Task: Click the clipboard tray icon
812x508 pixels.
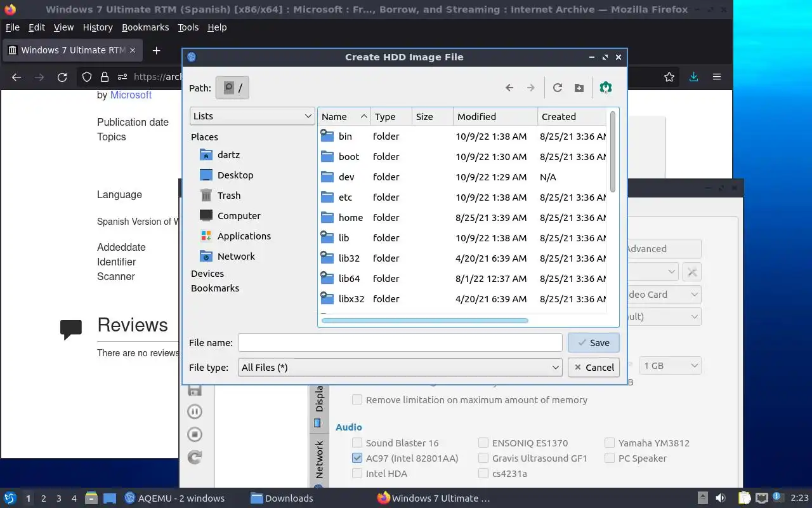Action: tap(744, 498)
